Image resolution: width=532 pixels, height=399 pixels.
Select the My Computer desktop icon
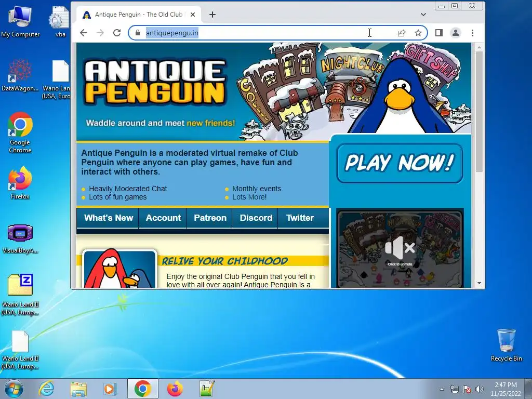coord(20,22)
